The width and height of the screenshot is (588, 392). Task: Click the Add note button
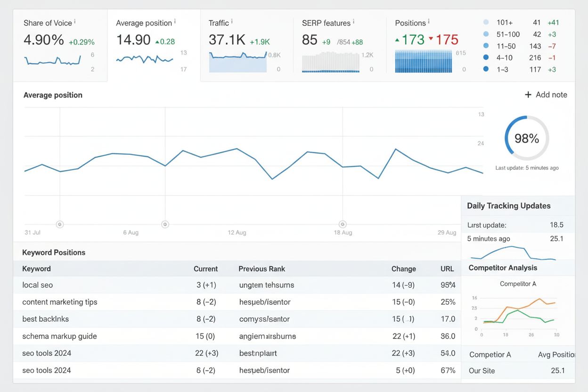click(x=545, y=94)
